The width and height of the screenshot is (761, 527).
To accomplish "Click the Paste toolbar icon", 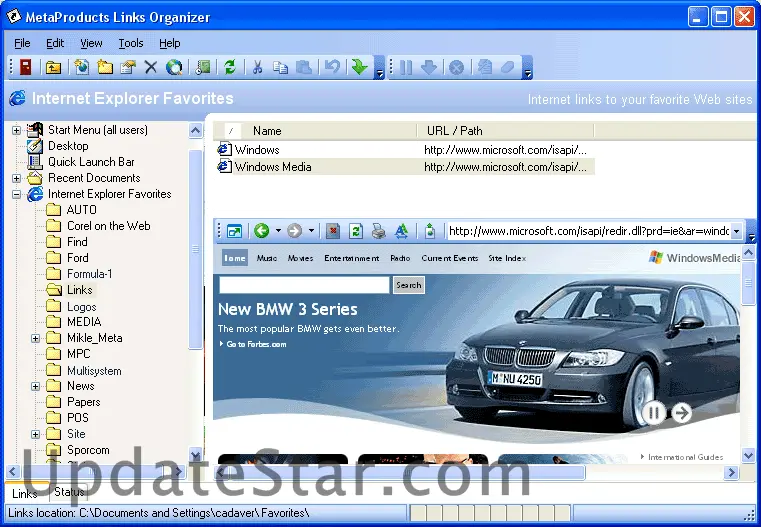I will [x=304, y=67].
